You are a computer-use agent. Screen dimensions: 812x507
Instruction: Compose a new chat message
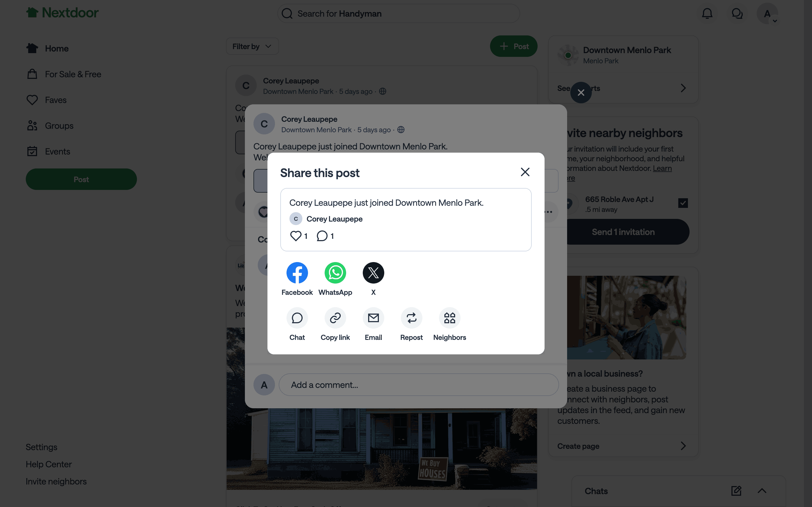[736, 491]
